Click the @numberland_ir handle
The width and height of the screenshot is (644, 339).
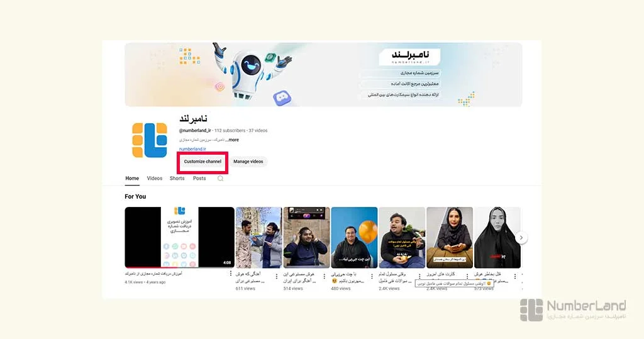(x=195, y=130)
